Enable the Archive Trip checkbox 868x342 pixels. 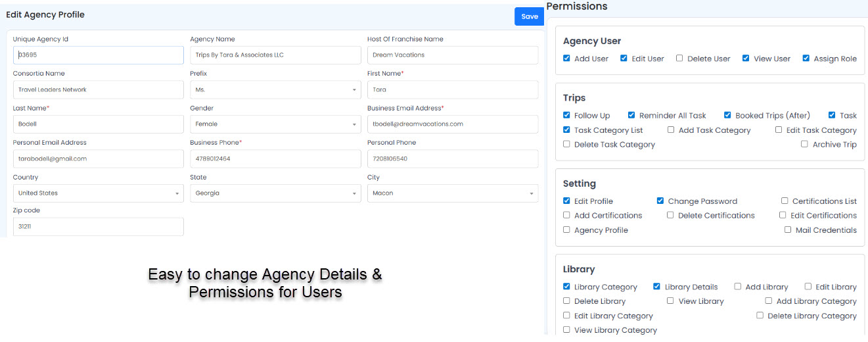point(804,144)
